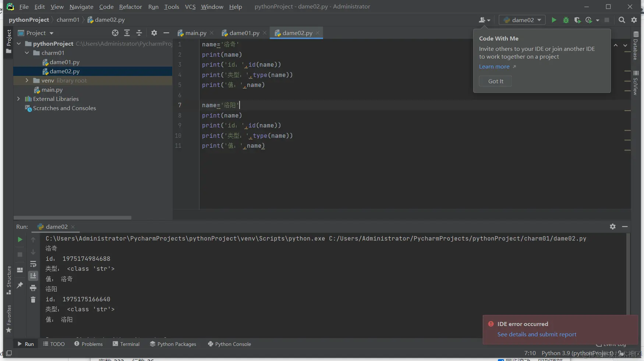Switch to dame01.py editor tab

tap(244, 33)
